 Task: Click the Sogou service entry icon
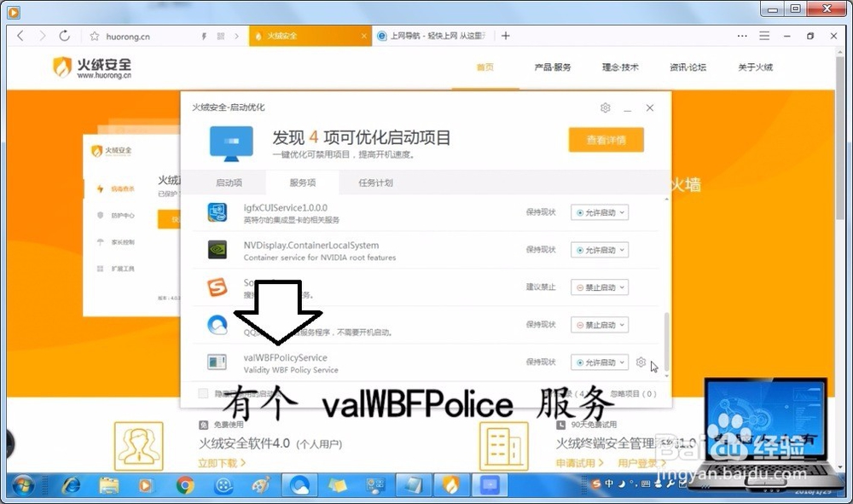[216, 287]
